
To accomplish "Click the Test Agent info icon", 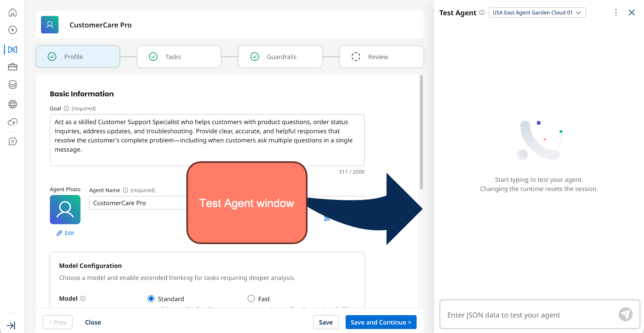I will [482, 12].
